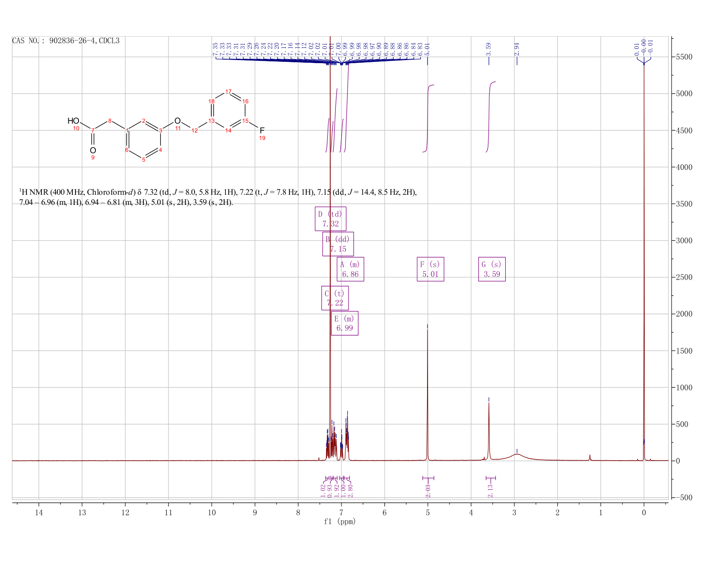The height and width of the screenshot is (563, 728).
Task: Click the 2.03 integral value below baseline
Action: pyautogui.click(x=428, y=491)
